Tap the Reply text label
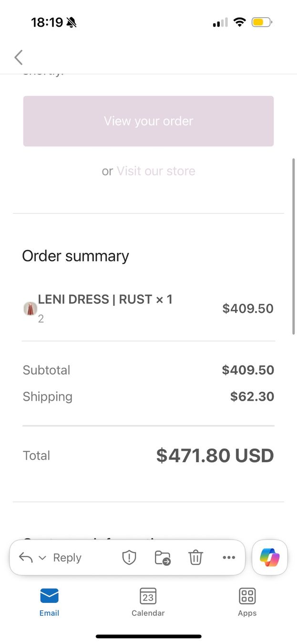 (67, 558)
